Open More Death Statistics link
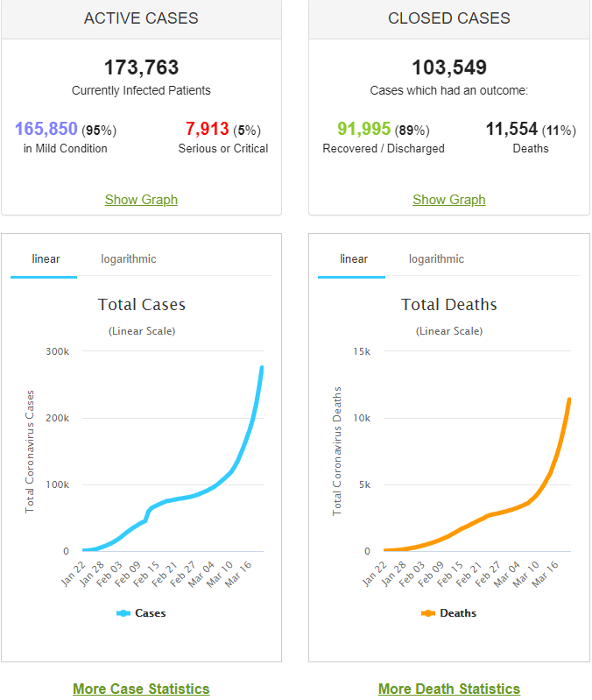 click(448, 689)
